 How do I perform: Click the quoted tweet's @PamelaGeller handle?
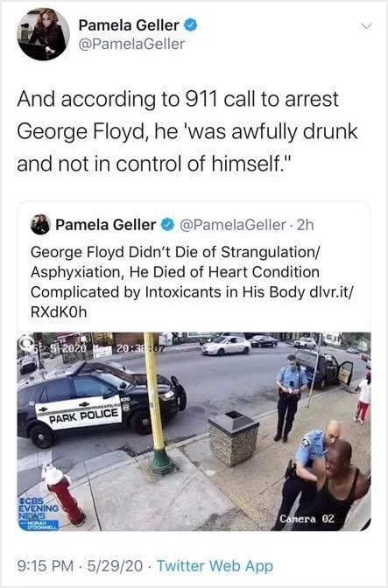point(233,225)
